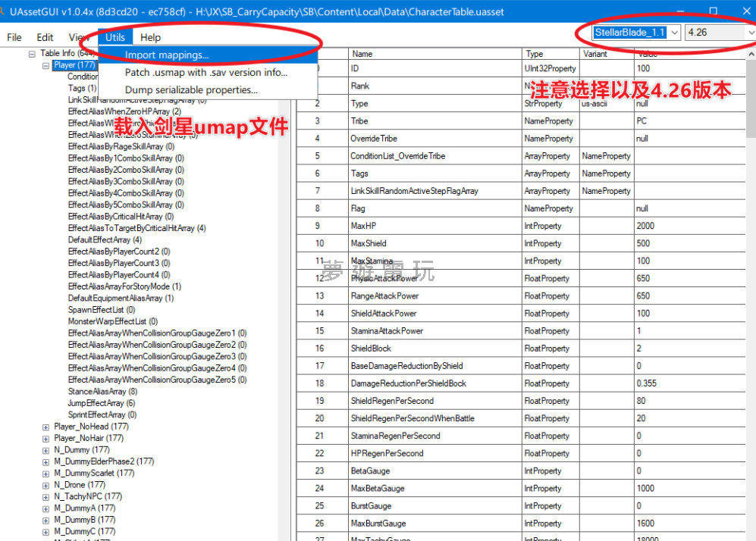Click Import mappings menu entry
Viewport: 756px width, 541px height.
tap(167, 55)
